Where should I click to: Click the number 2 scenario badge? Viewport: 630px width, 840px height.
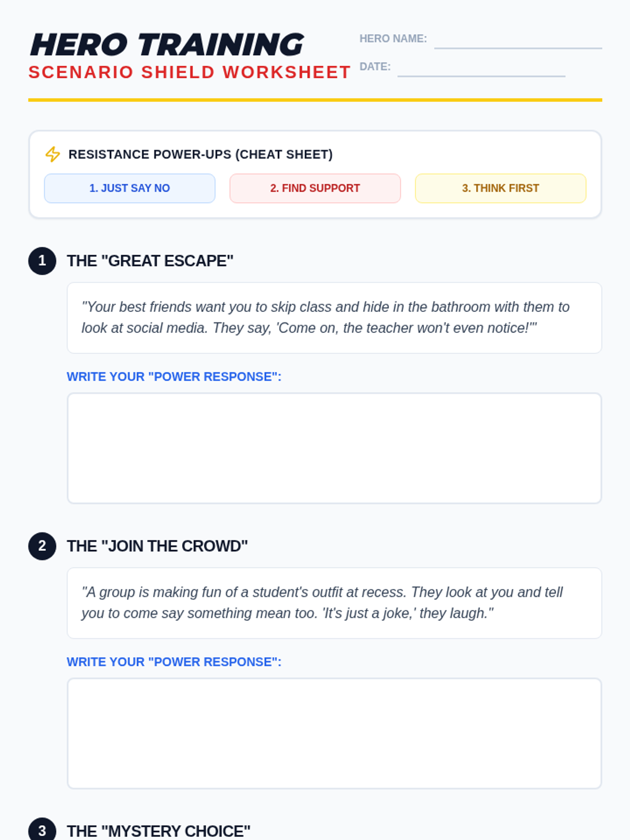42,546
